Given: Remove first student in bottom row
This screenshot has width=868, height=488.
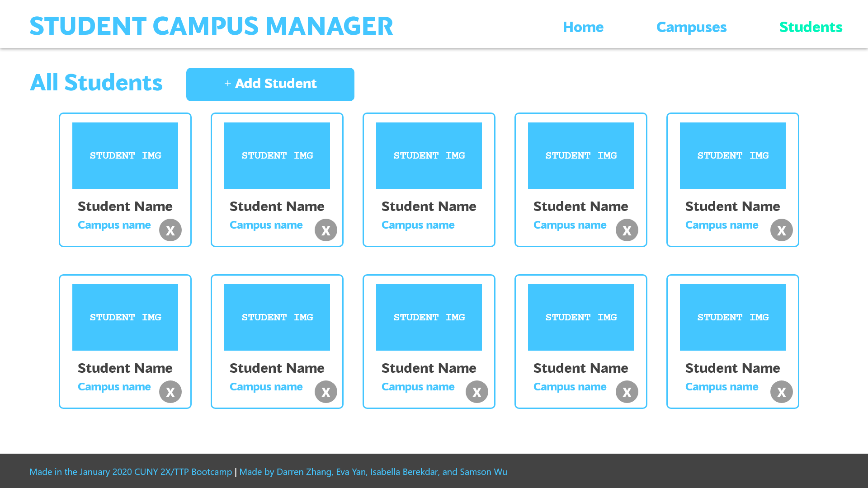Looking at the screenshot, I should 170,392.
